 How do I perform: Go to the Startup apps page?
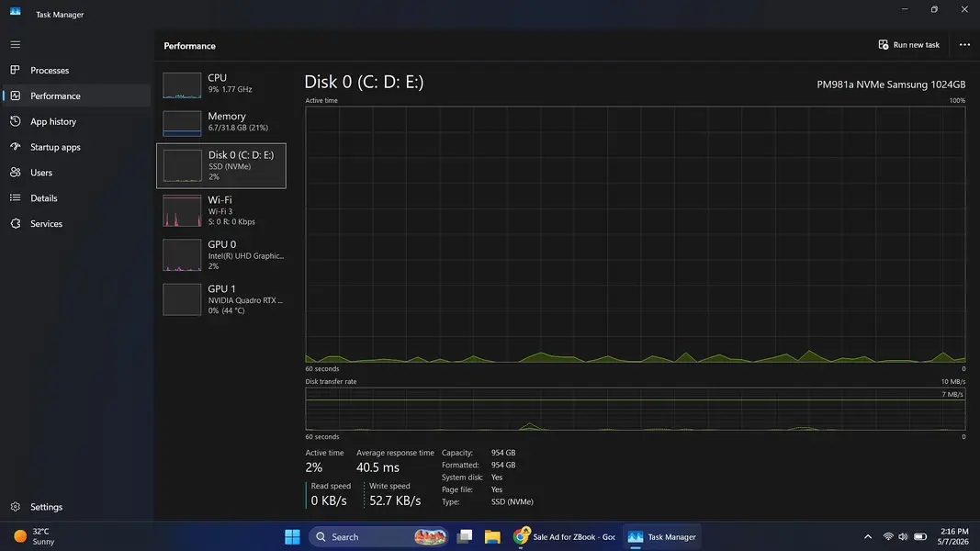(x=77, y=147)
